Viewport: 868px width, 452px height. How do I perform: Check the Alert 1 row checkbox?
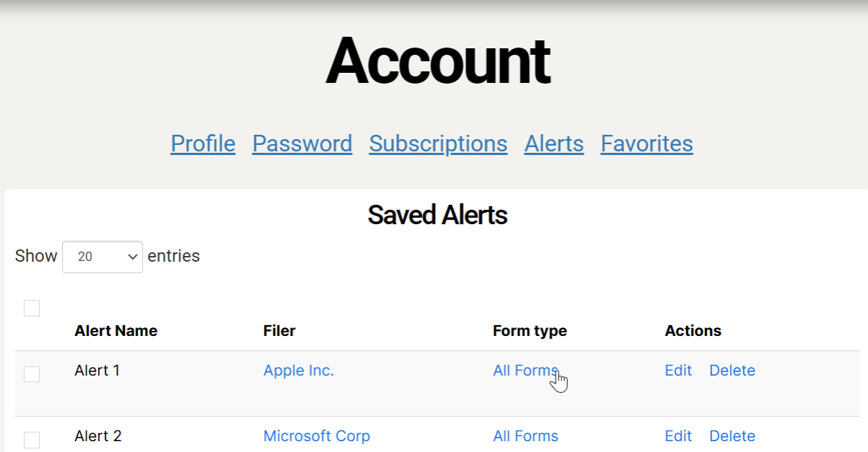(32, 374)
